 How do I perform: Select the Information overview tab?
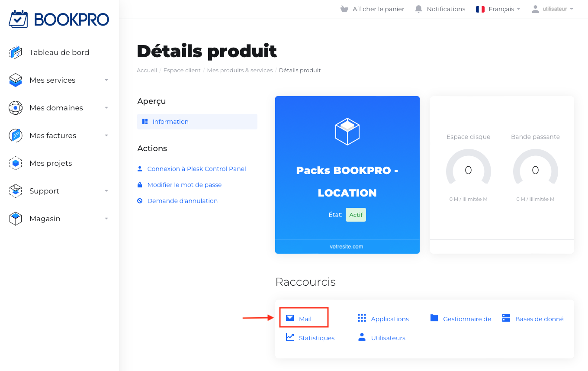click(197, 122)
